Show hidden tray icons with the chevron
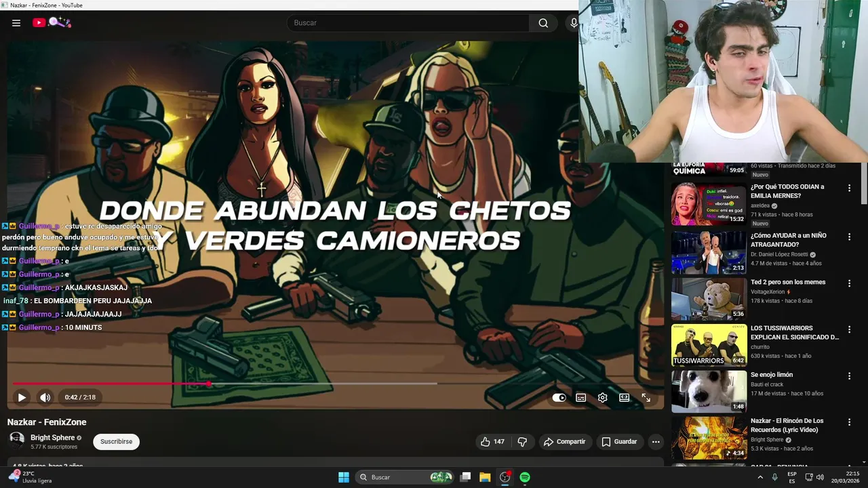 (x=759, y=477)
